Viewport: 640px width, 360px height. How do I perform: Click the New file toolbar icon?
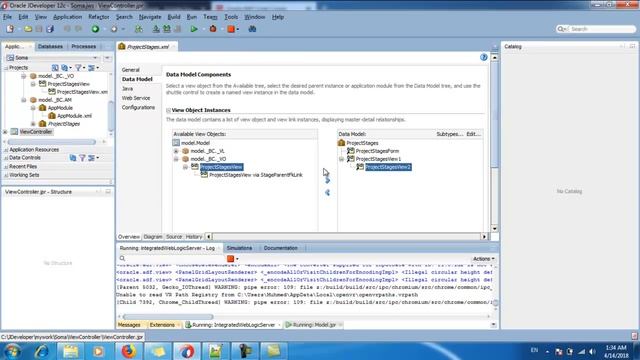click(10, 29)
